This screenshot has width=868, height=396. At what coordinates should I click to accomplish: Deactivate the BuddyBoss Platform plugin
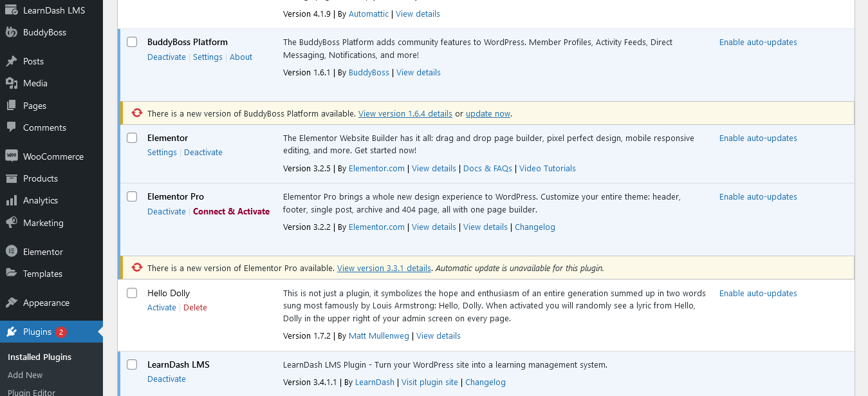(x=167, y=57)
